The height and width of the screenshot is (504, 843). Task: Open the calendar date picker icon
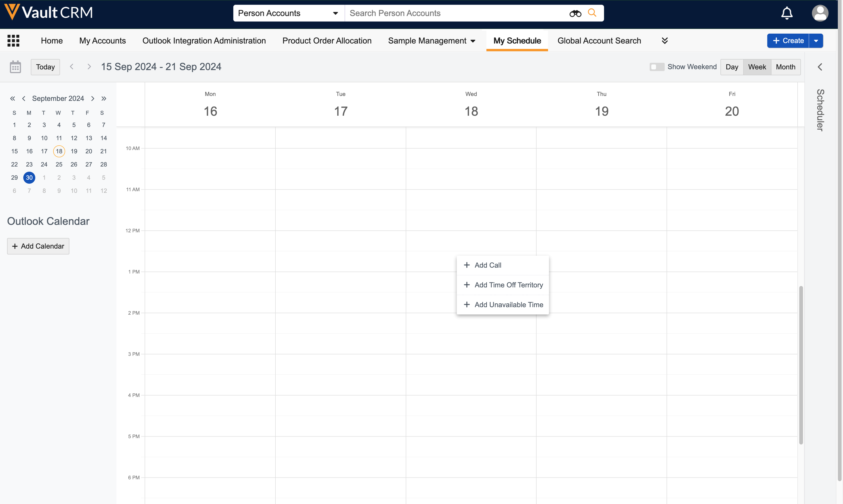click(x=15, y=67)
